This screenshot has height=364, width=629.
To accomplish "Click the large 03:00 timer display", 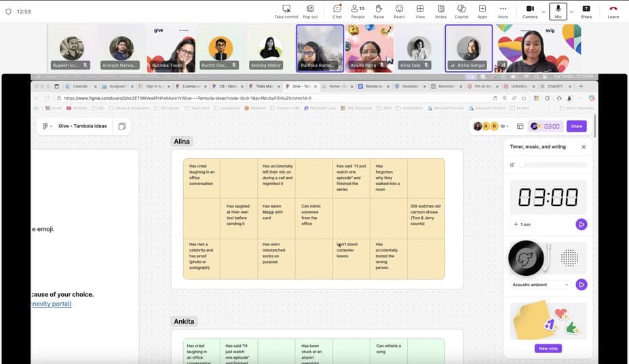I will 548,197.
